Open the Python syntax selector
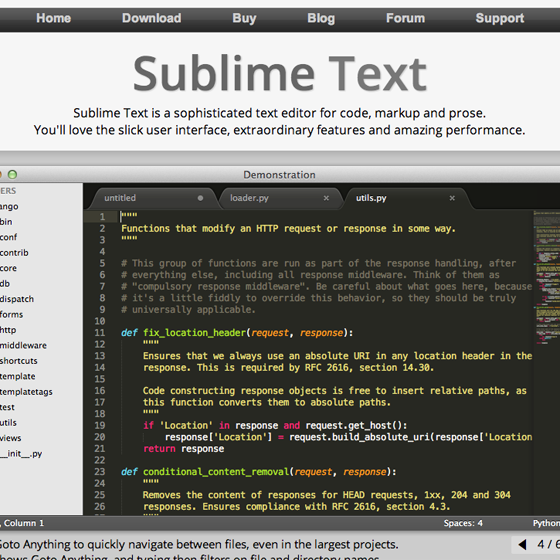 [x=546, y=523]
